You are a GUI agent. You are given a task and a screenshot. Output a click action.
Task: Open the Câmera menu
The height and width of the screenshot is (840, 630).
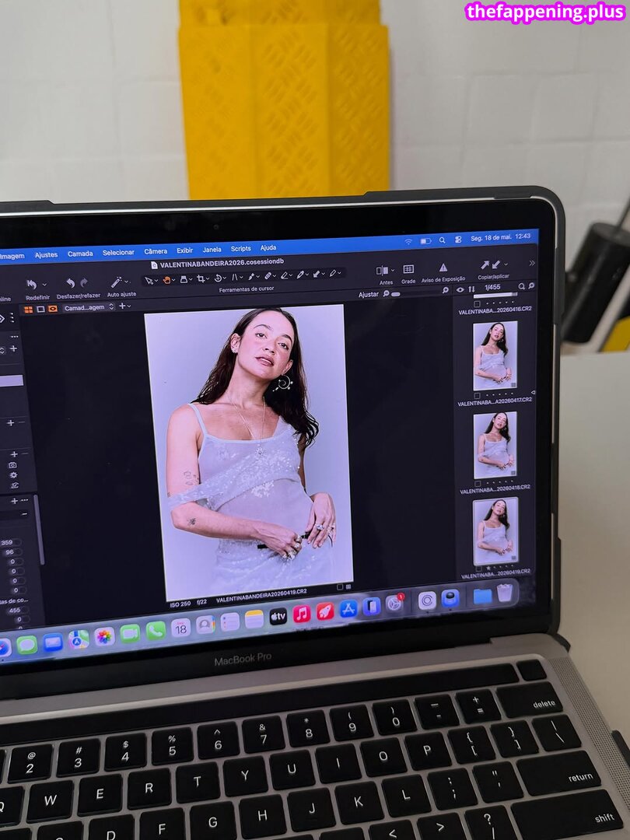156,251
